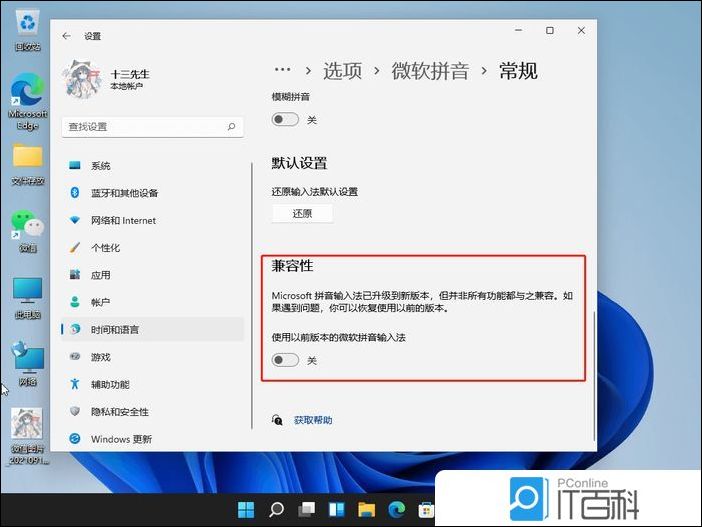The image size is (702, 527).
Task: Click the taskbar Search icon
Action: click(x=276, y=510)
